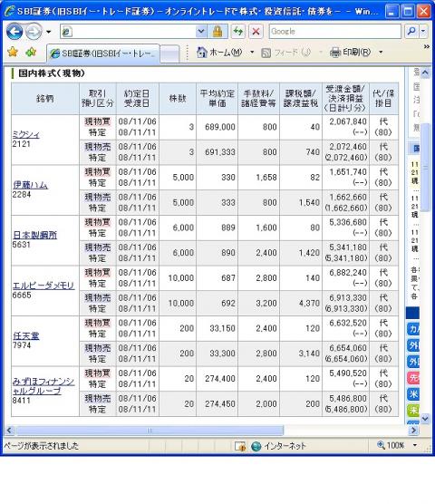The height and width of the screenshot is (504, 435).
Task: Click the 平均約定単価 column header
Action: click(217, 99)
